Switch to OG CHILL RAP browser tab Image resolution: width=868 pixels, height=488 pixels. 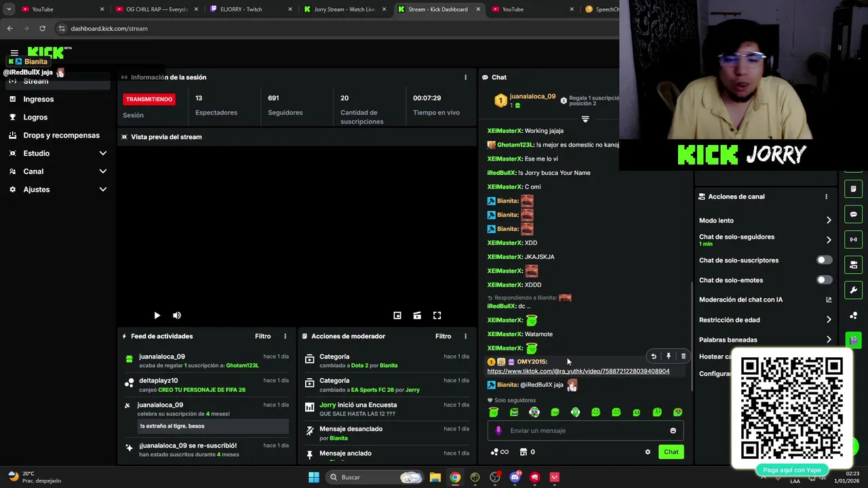point(157,9)
